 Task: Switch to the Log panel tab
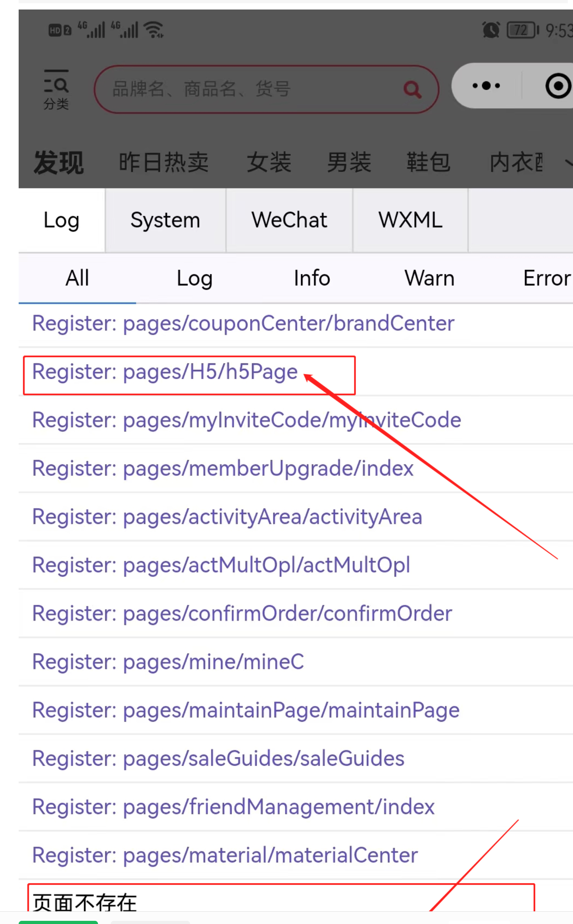tap(62, 220)
